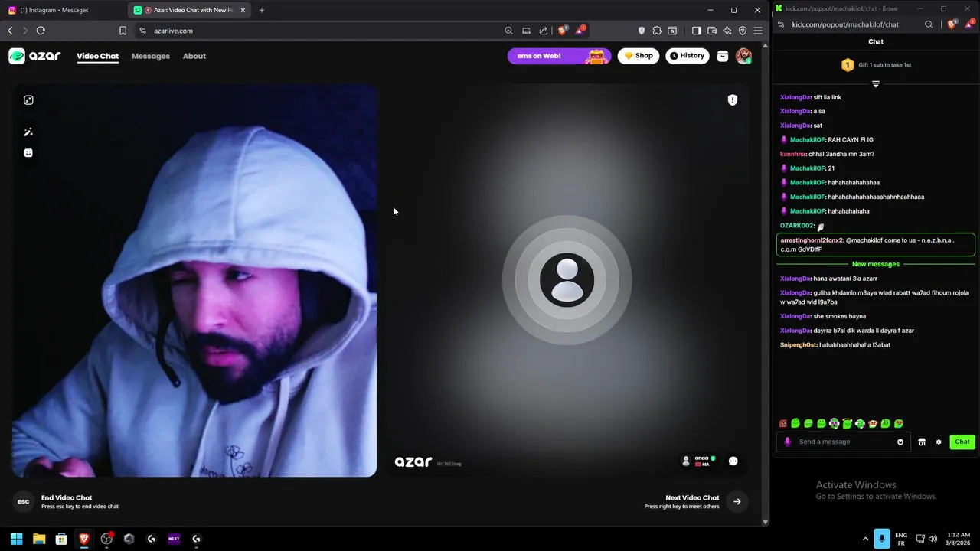This screenshot has height=551, width=980.
Task: Click the Azar page vertical scrollbar
Action: pos(766,283)
